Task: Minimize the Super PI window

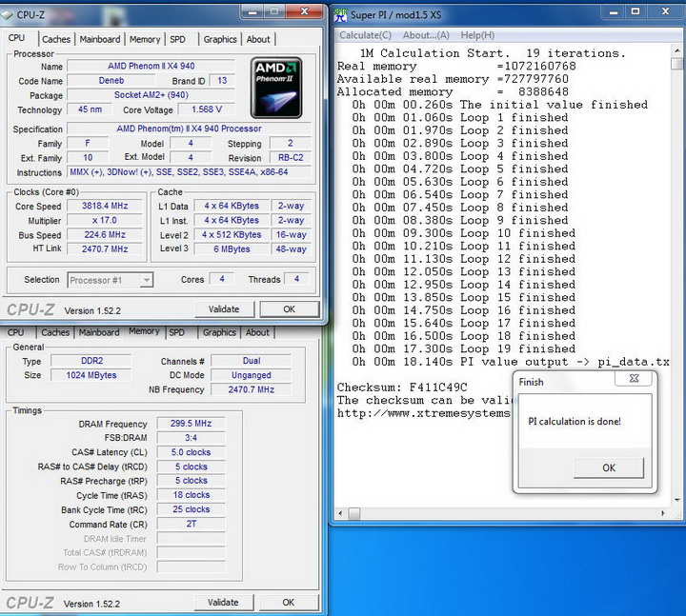Action: [614, 12]
